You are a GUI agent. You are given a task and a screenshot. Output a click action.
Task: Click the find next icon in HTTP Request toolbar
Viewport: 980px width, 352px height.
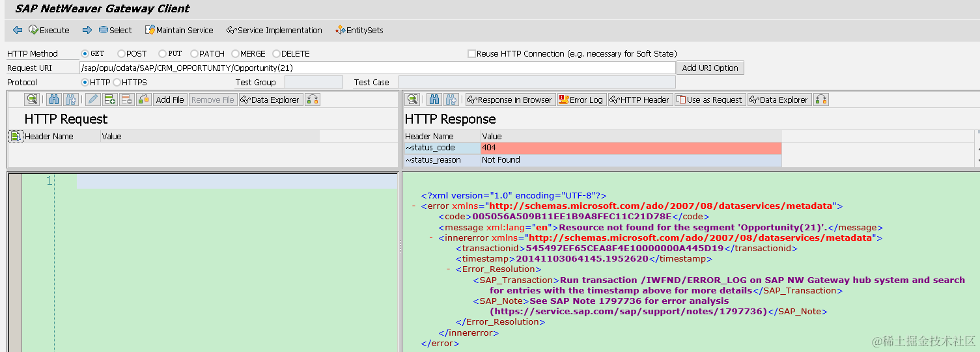pyautogui.click(x=71, y=100)
